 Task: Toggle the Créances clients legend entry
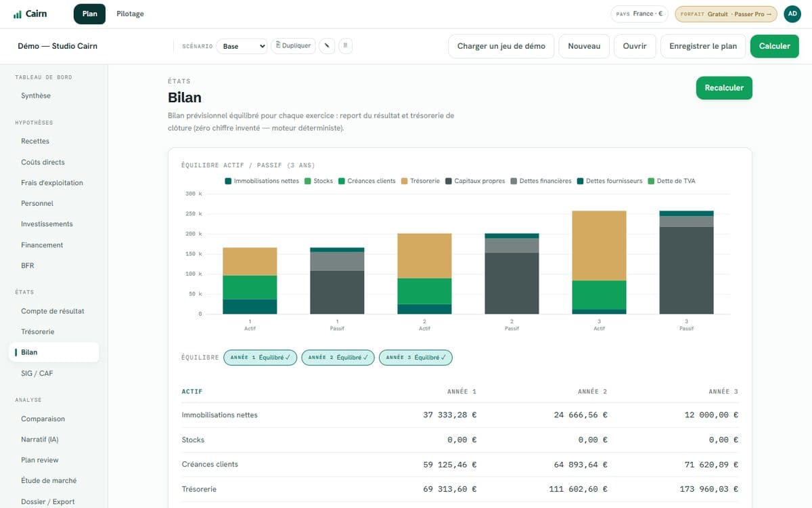pos(367,181)
